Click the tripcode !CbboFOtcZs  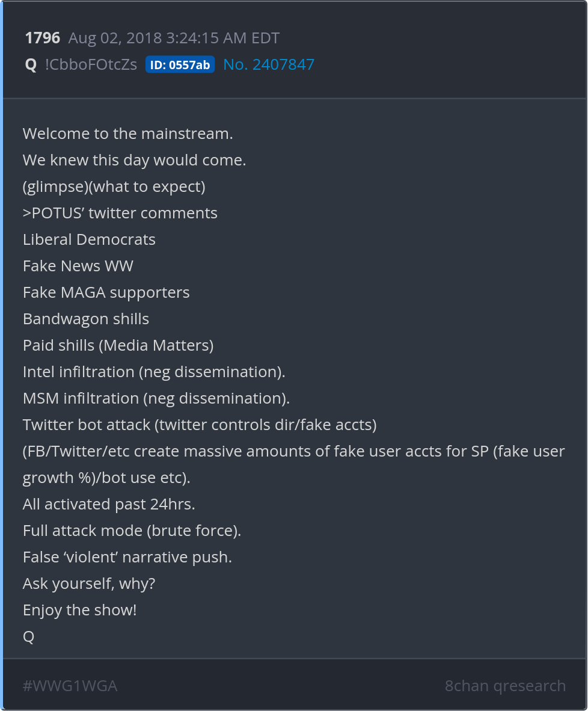91,64
